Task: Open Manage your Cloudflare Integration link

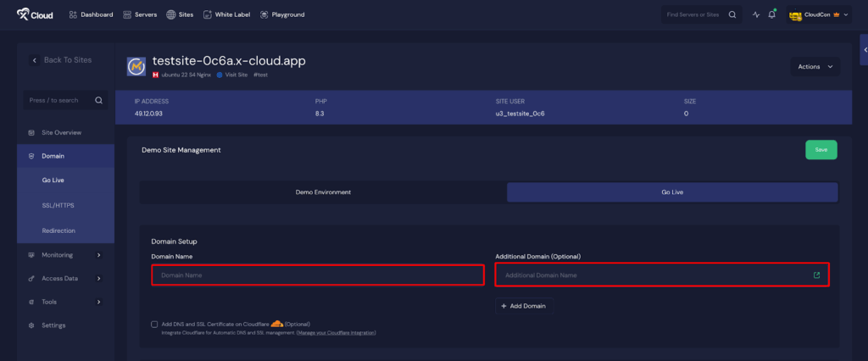Action: point(336,333)
